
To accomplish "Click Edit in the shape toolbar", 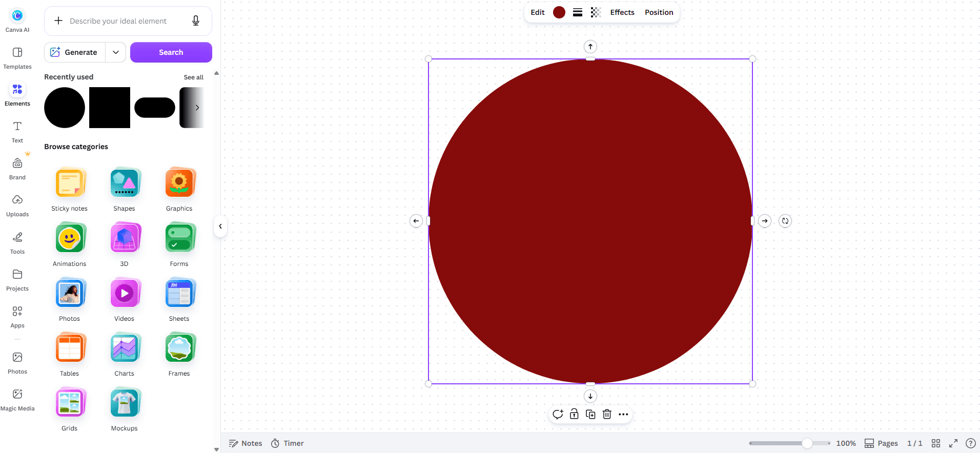I will (538, 12).
